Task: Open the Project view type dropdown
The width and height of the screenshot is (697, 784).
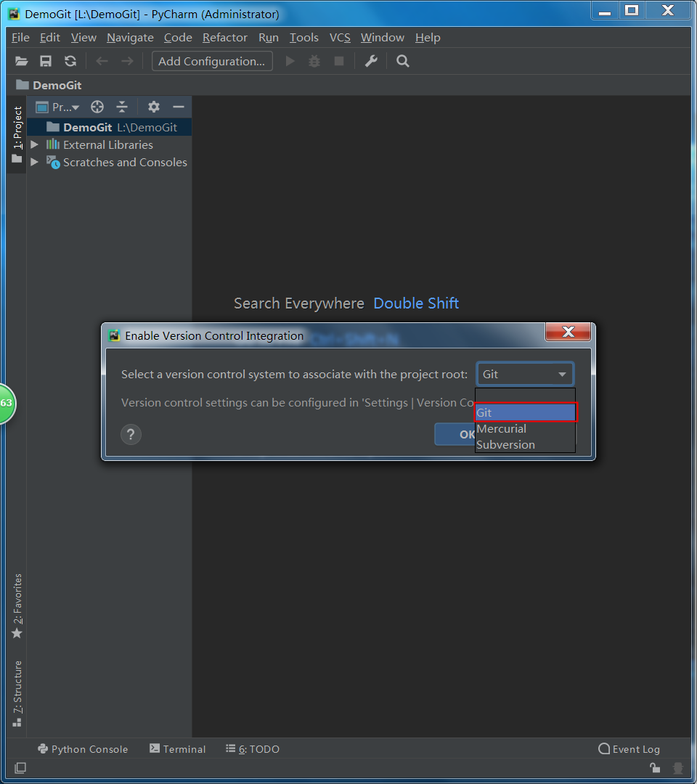Action: tap(57, 107)
